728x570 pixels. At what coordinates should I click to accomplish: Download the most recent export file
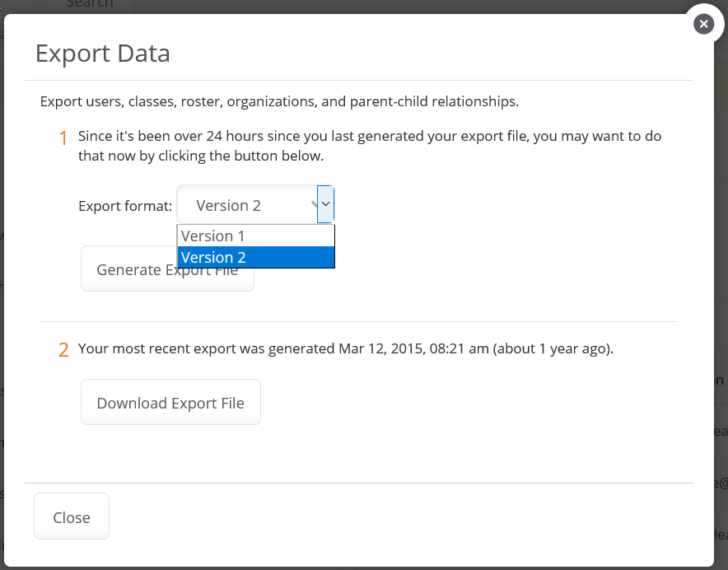point(170,402)
